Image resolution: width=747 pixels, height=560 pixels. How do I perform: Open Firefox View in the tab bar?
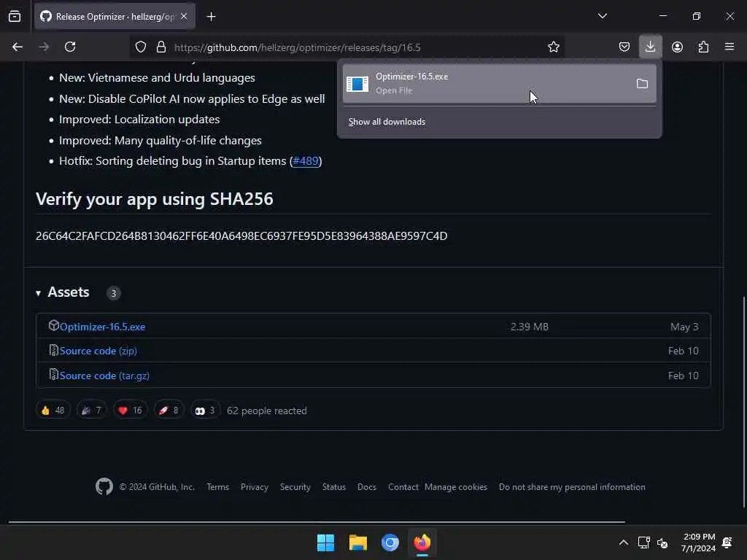coord(15,17)
